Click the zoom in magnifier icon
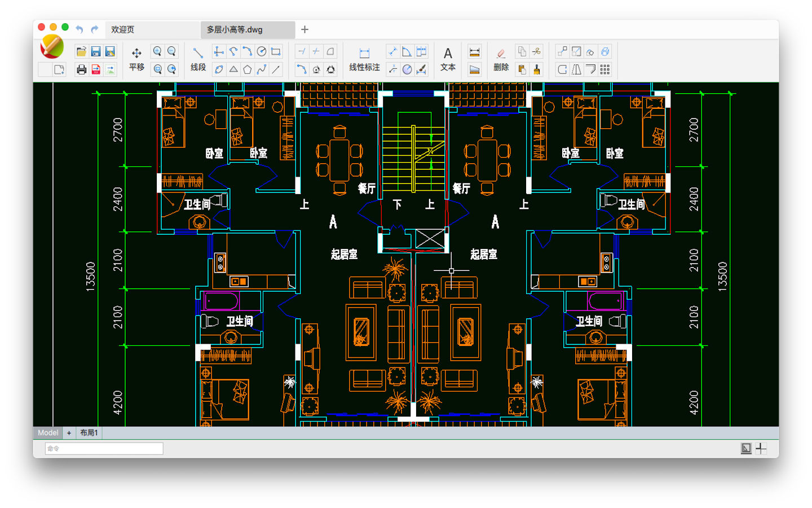Image resolution: width=812 pixels, height=508 pixels. (x=157, y=52)
